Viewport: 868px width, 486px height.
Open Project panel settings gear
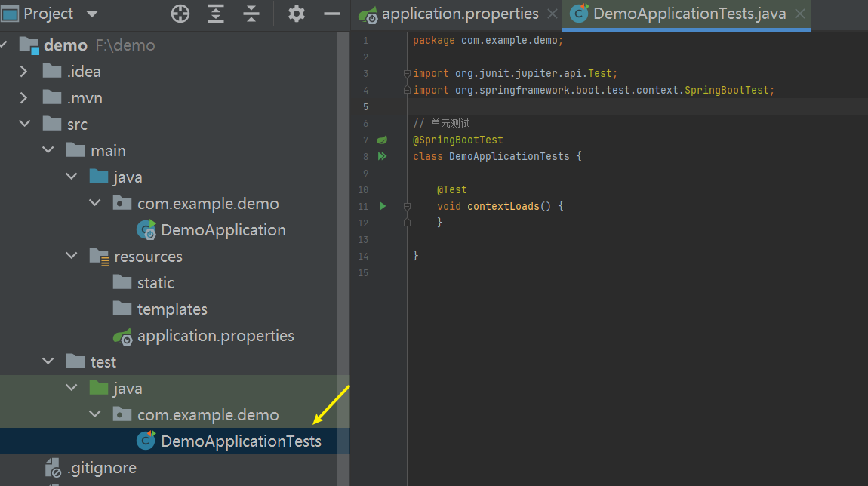297,14
